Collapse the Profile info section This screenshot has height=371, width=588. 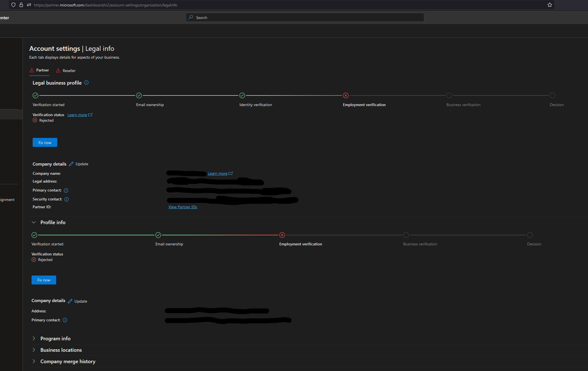tap(34, 222)
